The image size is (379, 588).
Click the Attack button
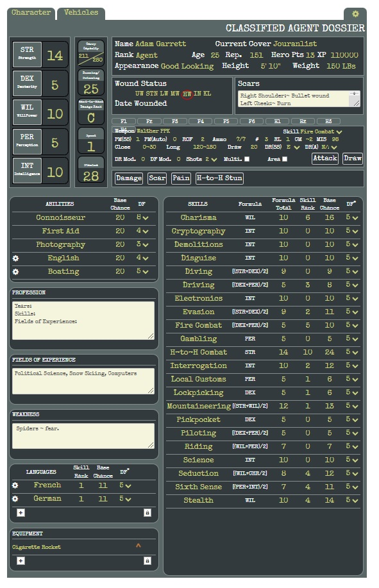pos(325,158)
